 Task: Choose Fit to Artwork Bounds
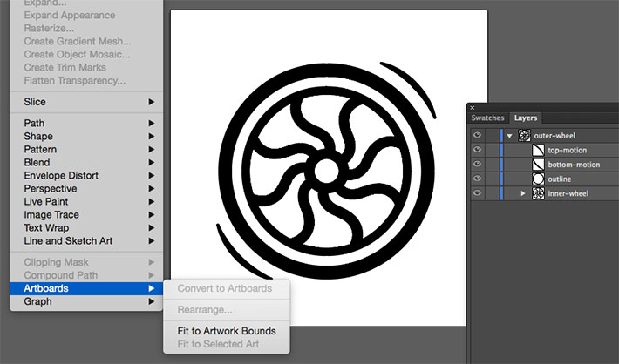[227, 331]
